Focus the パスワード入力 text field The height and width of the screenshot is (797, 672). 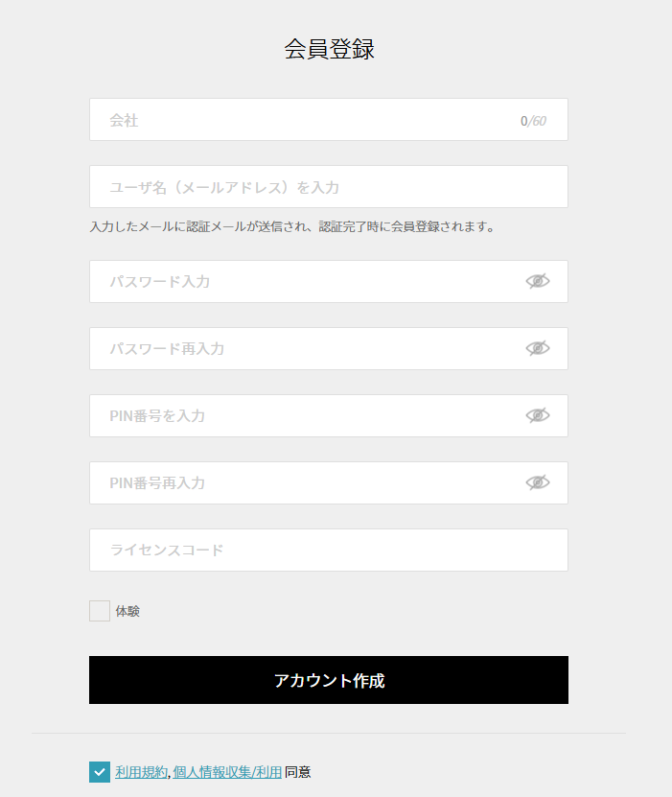pyautogui.click(x=307, y=282)
